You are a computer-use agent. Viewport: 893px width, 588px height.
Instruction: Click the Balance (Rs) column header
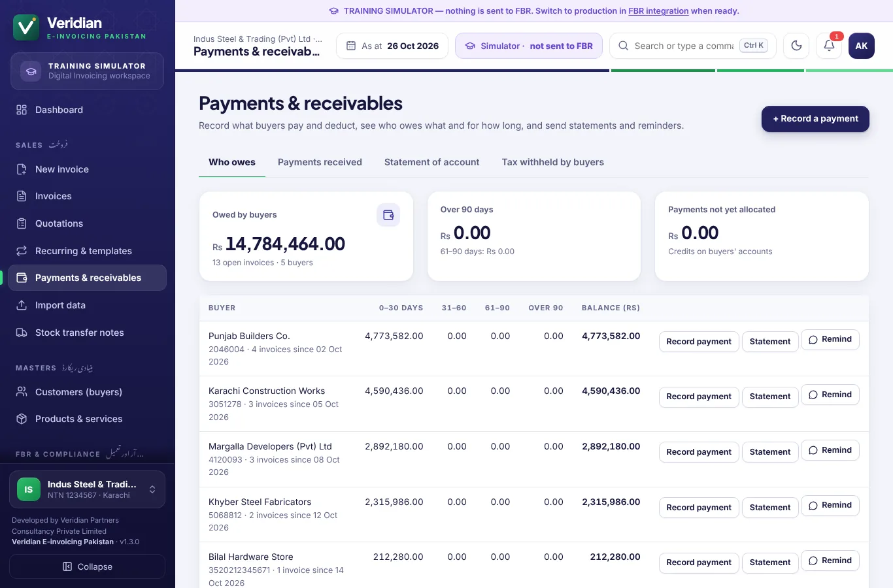[x=611, y=308]
